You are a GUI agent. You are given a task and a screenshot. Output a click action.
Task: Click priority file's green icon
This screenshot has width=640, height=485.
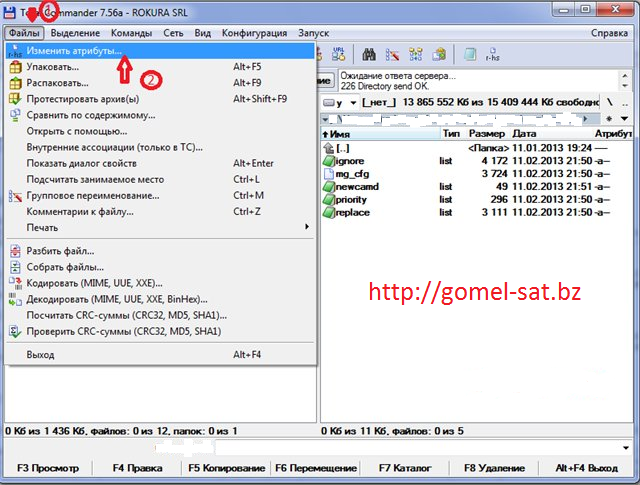tap(328, 200)
